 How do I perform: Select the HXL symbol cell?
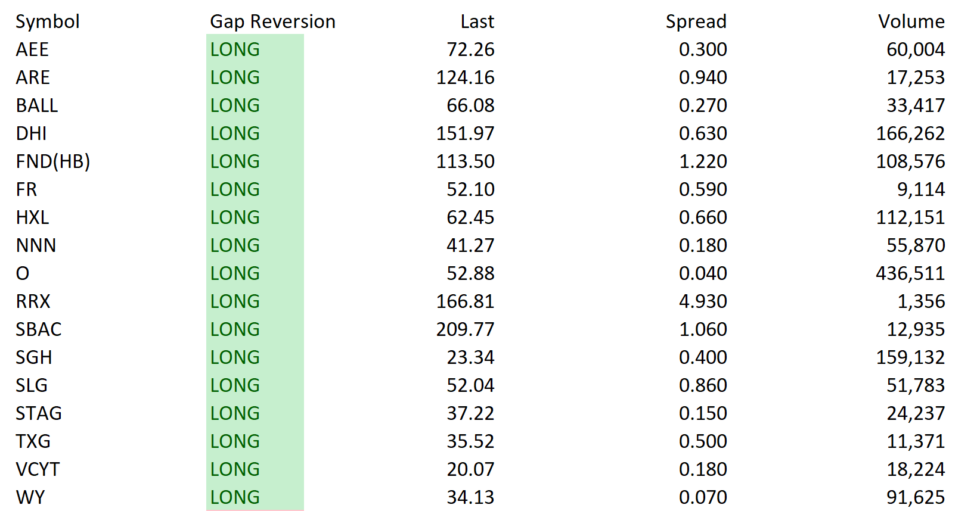click(x=32, y=217)
